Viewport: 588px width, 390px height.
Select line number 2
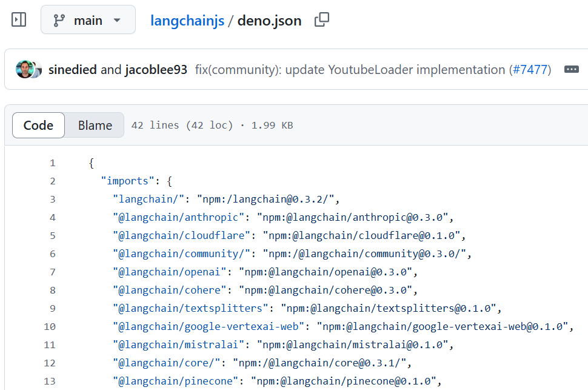click(x=53, y=181)
